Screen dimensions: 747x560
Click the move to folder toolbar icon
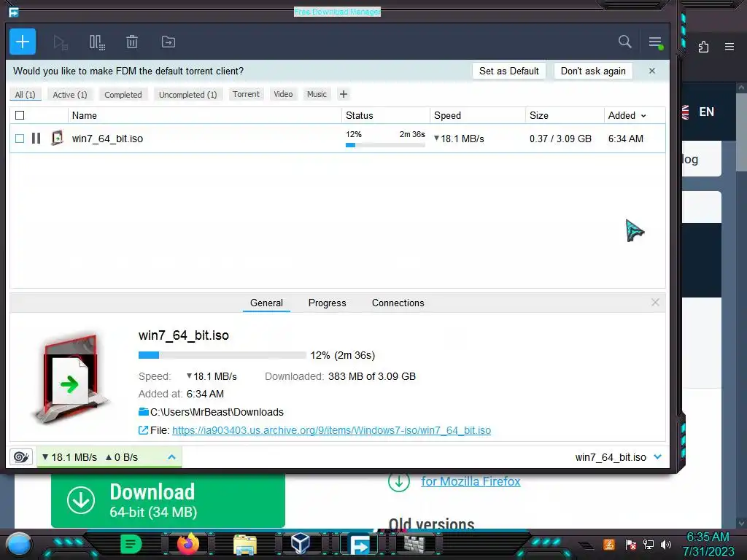coord(169,42)
